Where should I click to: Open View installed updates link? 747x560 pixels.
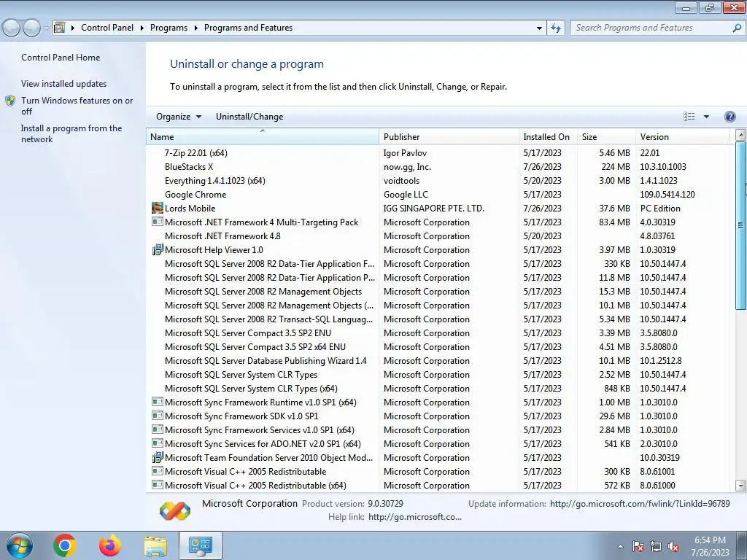[64, 83]
